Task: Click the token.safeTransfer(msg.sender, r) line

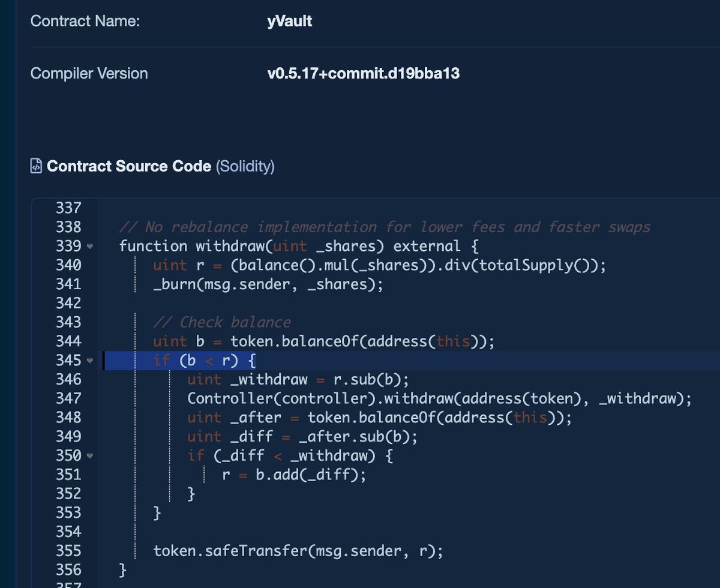Action: point(298,551)
